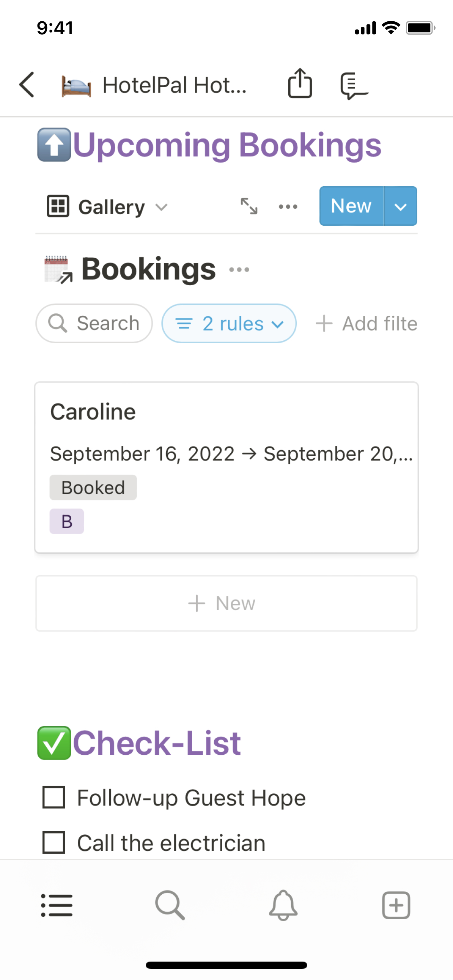Open notifications bell icon
Viewport: 453px width, 980px height.
(x=283, y=905)
